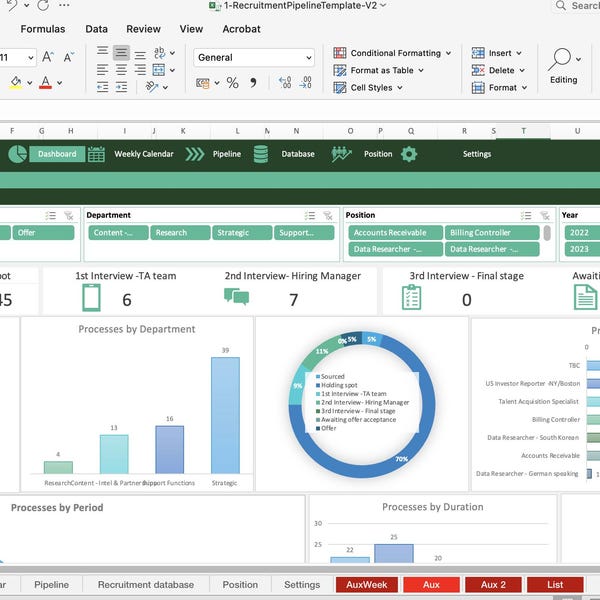Viewport: 600px width, 600px height.
Task: Open the Acrobat ribbon tab
Action: pos(241,29)
